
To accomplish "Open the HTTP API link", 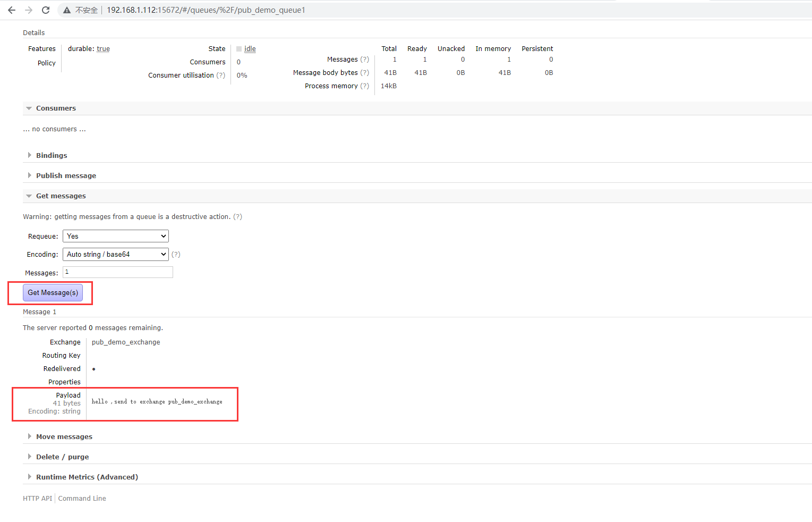I will (x=38, y=498).
